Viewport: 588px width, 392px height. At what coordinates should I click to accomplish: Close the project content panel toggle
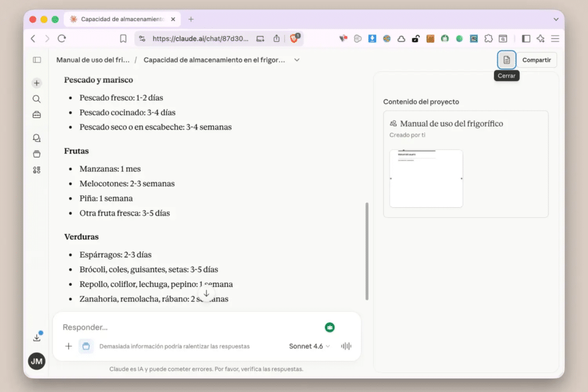pos(506,60)
